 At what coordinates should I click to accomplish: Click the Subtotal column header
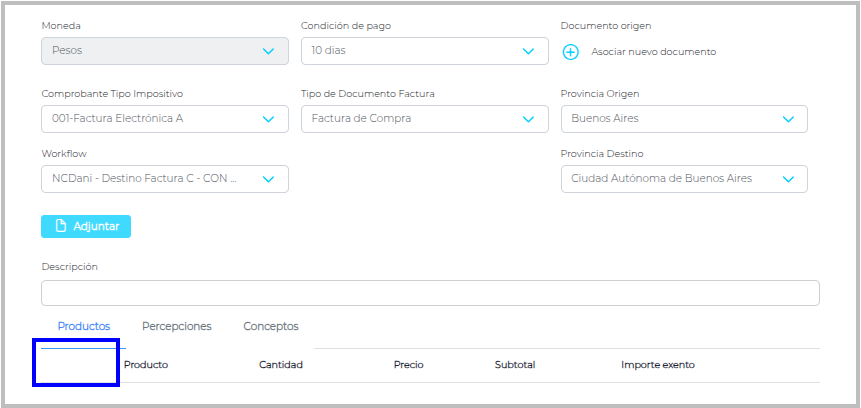point(515,365)
